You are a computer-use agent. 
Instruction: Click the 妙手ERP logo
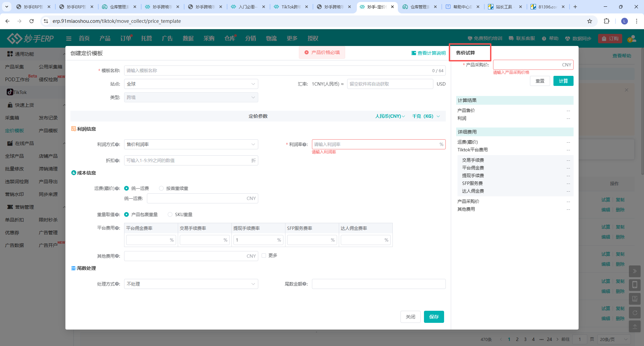coord(31,39)
